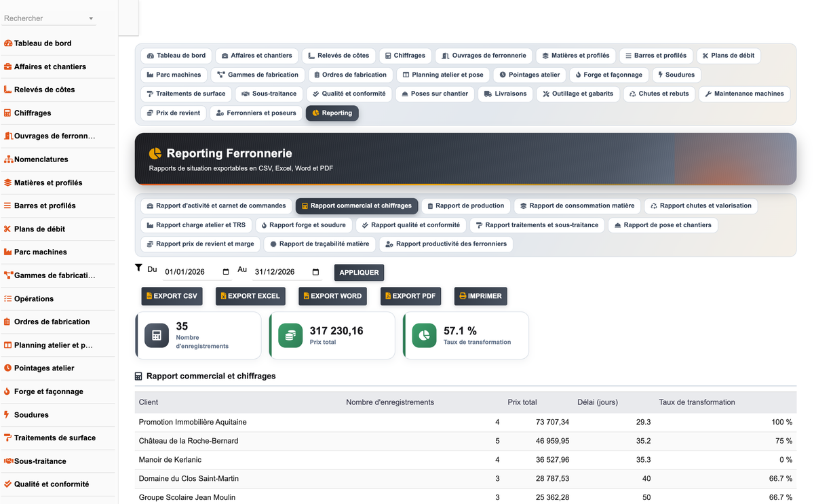Click the Client column header
Image resolution: width=814 pixels, height=504 pixels.
click(149, 402)
